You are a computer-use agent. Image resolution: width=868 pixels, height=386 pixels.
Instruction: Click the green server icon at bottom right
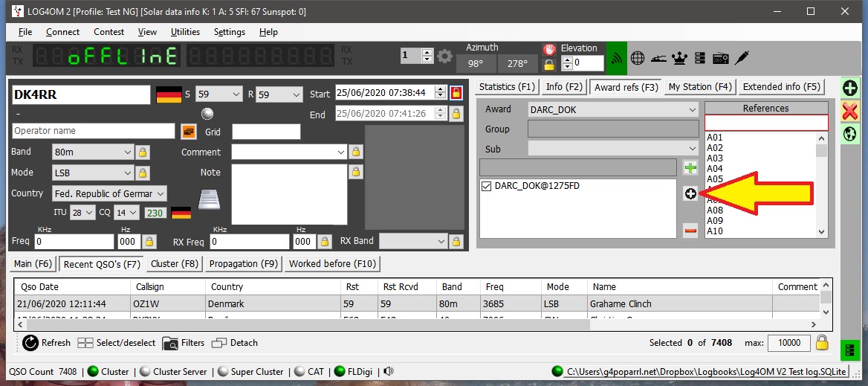tap(848, 351)
